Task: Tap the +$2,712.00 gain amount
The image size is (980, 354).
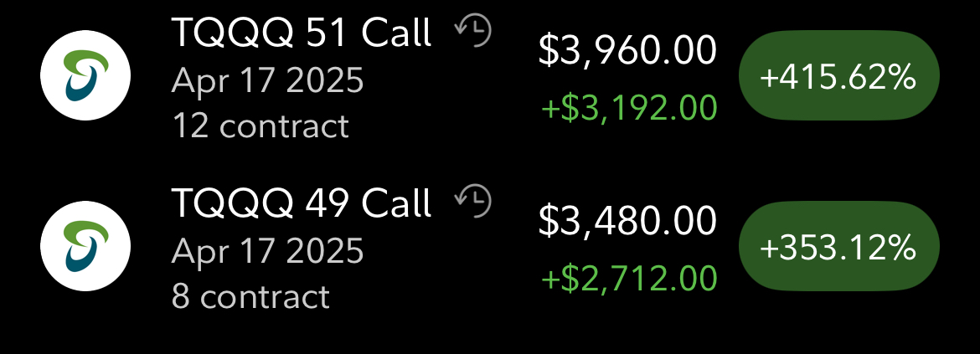Action: point(629,278)
